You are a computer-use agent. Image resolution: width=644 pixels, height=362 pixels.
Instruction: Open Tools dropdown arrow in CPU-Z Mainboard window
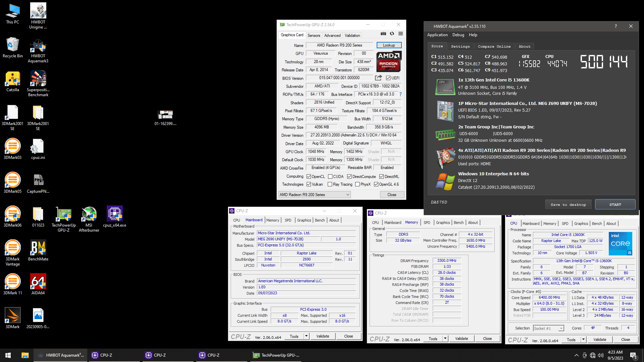click(x=306, y=336)
